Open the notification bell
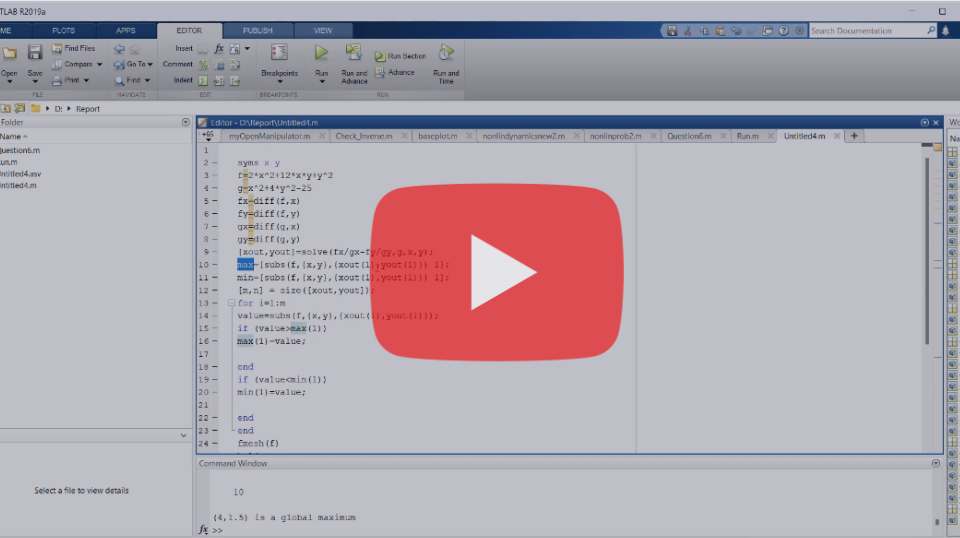960x538 pixels. [x=945, y=31]
